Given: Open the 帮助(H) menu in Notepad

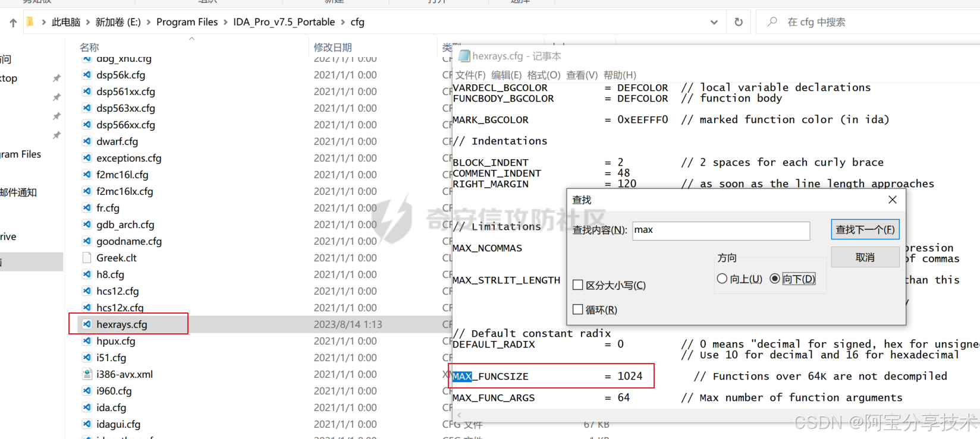Looking at the screenshot, I should point(620,75).
